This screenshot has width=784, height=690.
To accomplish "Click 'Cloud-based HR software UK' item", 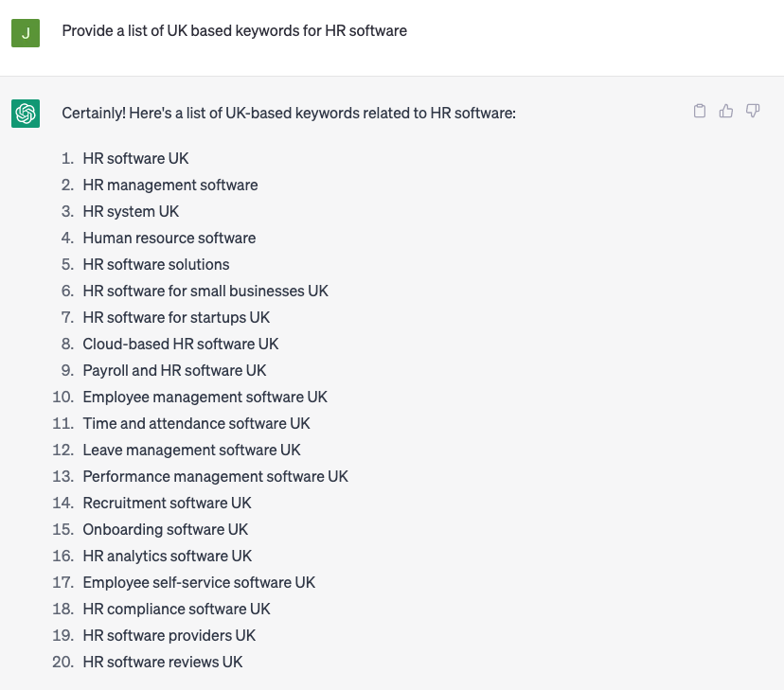I will (180, 344).
